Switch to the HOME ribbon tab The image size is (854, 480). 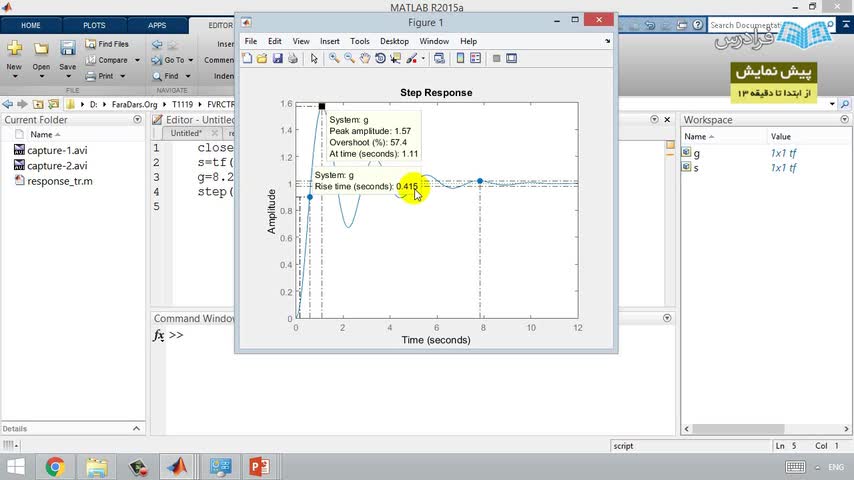point(30,26)
